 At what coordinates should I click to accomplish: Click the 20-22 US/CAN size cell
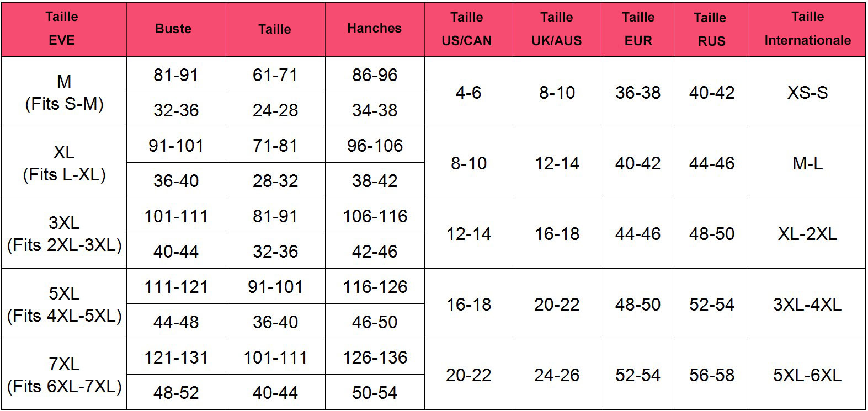[468, 375]
